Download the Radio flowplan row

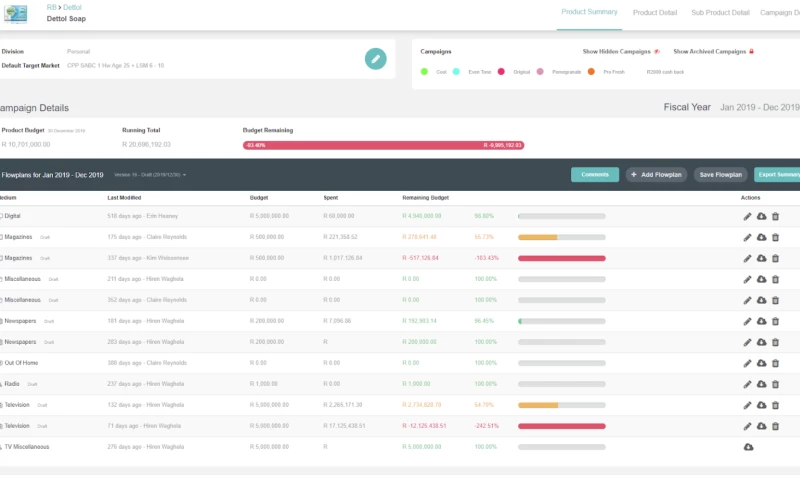point(761,384)
